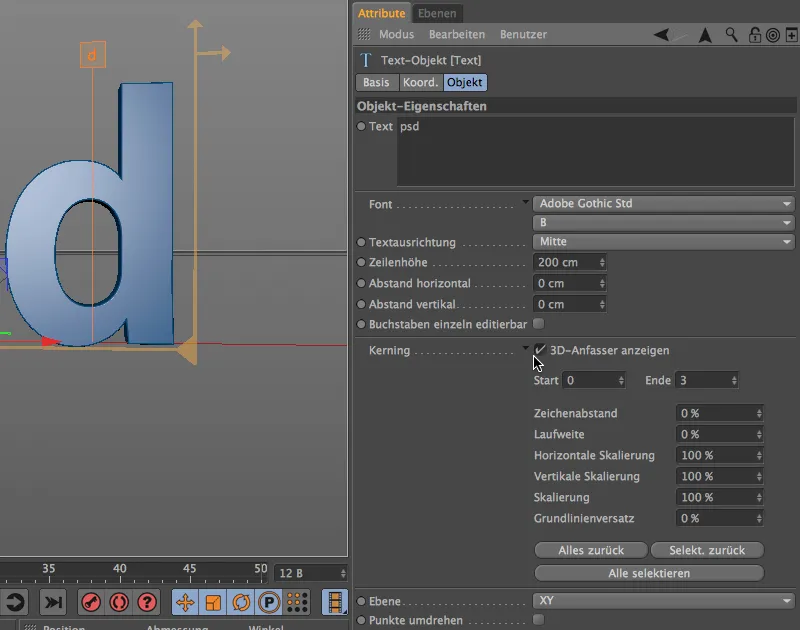Click the back arrow in Attribute manager

click(662, 35)
